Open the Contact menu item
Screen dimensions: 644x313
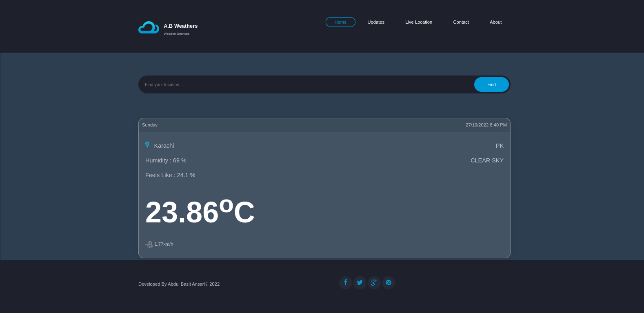(x=461, y=22)
